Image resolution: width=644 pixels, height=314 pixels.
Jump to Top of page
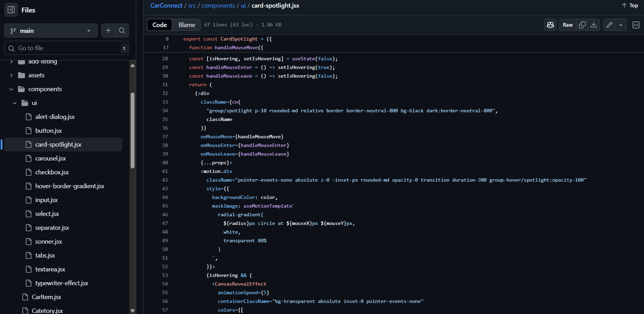630,6
